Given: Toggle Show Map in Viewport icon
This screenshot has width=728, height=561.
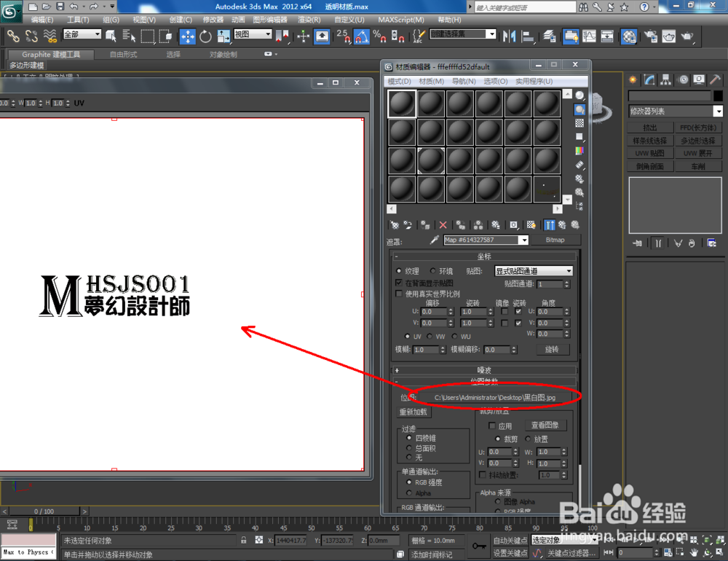Looking at the screenshot, I should (531, 225).
